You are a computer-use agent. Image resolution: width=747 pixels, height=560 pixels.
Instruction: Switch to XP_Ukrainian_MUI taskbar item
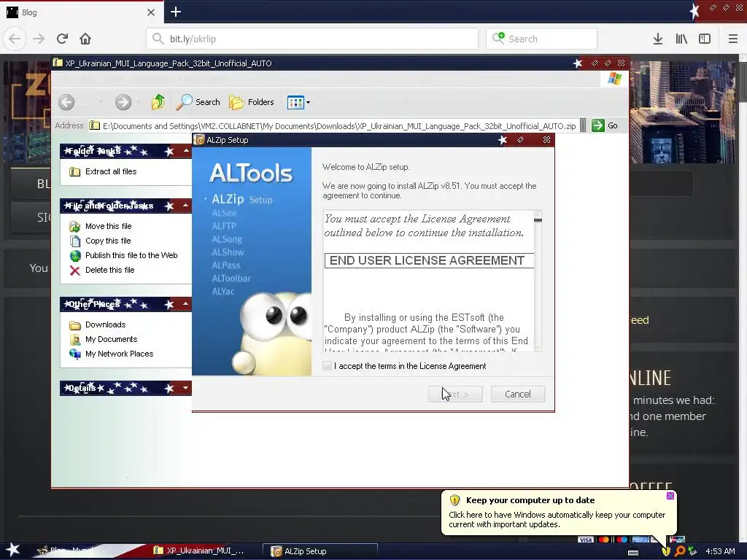204,551
